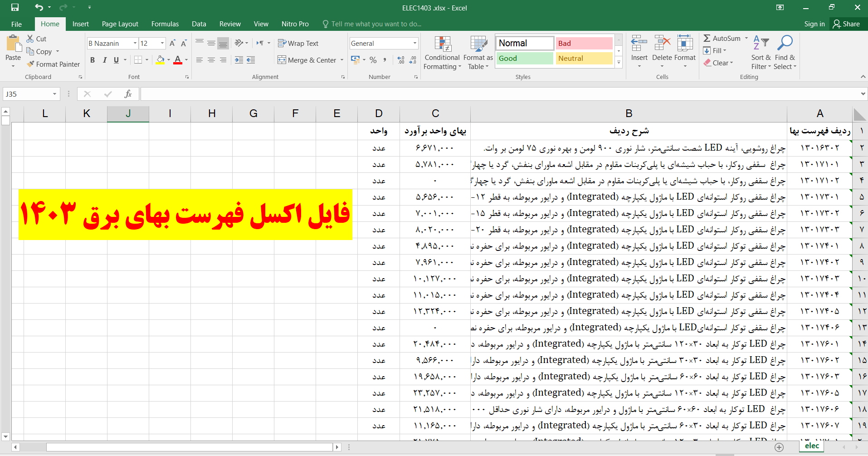The image size is (868, 456).
Task: Click Increase Font Size icon
Action: pyautogui.click(x=172, y=44)
